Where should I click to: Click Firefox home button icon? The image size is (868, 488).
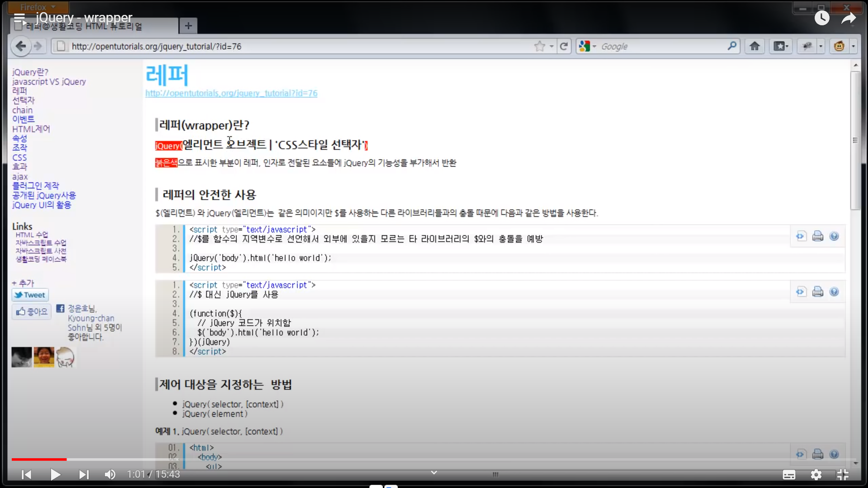pyautogui.click(x=755, y=46)
